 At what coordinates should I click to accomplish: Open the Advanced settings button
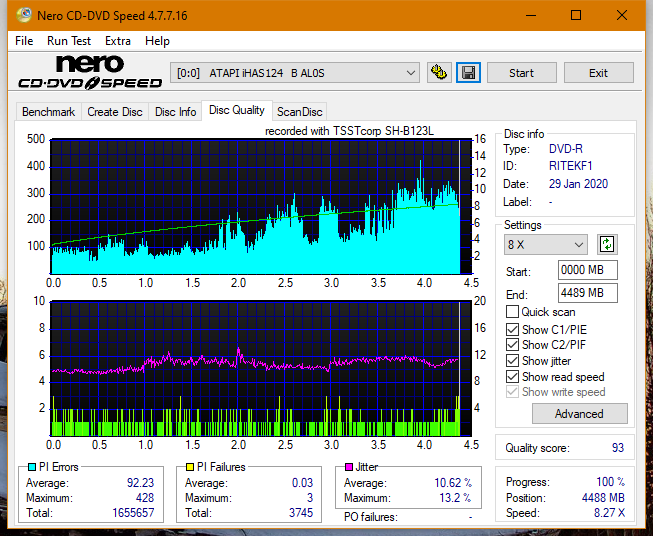pyautogui.click(x=579, y=414)
